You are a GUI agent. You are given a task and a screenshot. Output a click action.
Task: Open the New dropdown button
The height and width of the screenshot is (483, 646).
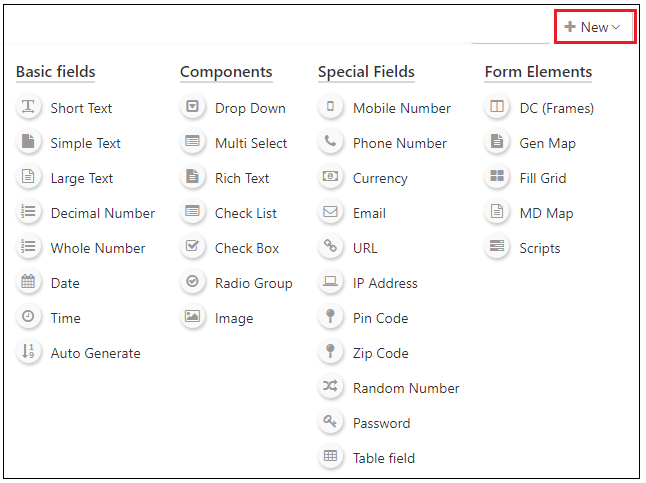(x=595, y=27)
